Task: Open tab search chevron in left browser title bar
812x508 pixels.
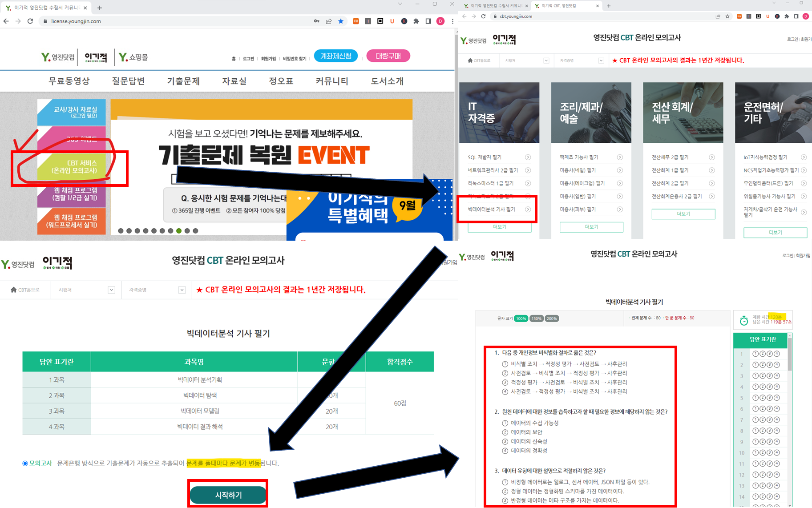Action: 400,4
